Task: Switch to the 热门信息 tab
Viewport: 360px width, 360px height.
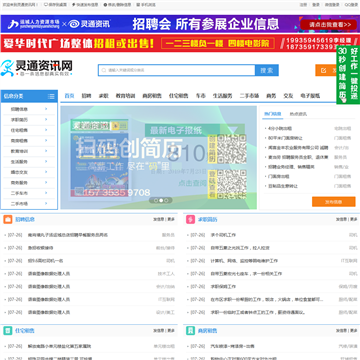Action: (x=273, y=114)
